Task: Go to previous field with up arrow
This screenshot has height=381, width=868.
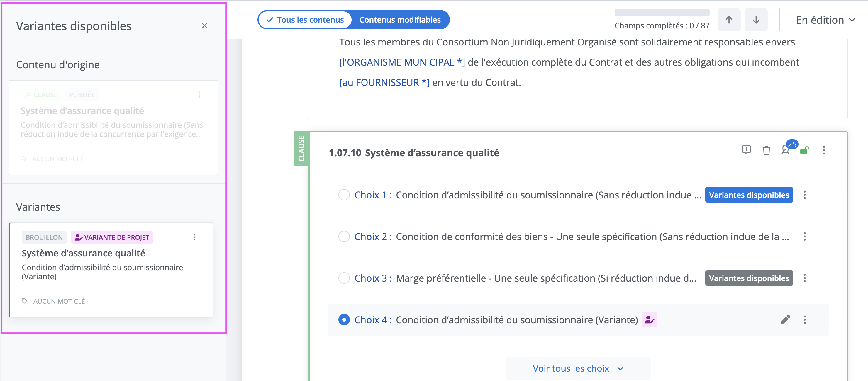Action: [x=729, y=20]
